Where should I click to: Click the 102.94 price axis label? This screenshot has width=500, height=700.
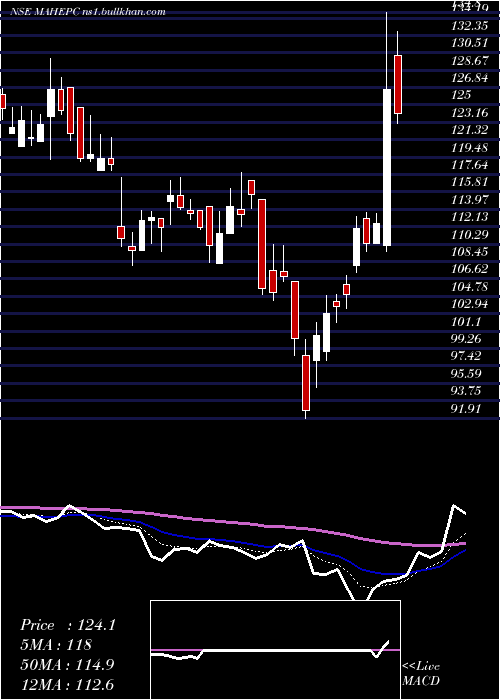coord(469,304)
